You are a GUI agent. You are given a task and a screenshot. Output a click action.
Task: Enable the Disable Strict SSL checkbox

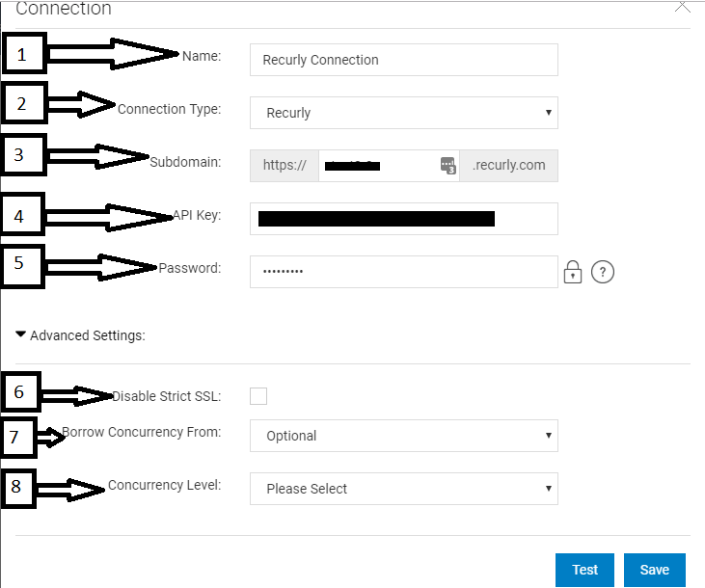(x=258, y=396)
